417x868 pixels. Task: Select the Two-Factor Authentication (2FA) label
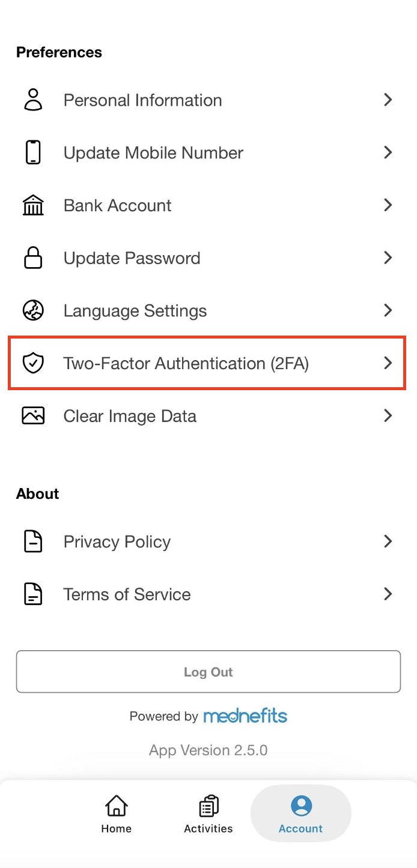186,363
